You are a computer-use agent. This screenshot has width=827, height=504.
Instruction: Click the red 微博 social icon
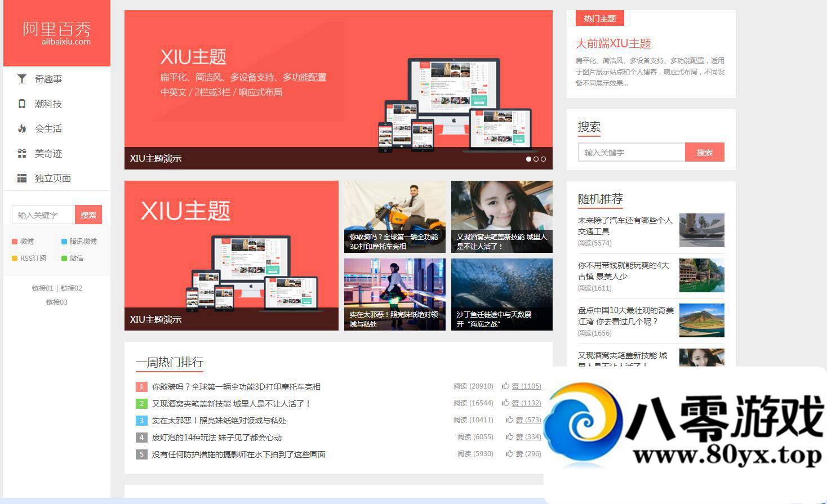(15, 242)
